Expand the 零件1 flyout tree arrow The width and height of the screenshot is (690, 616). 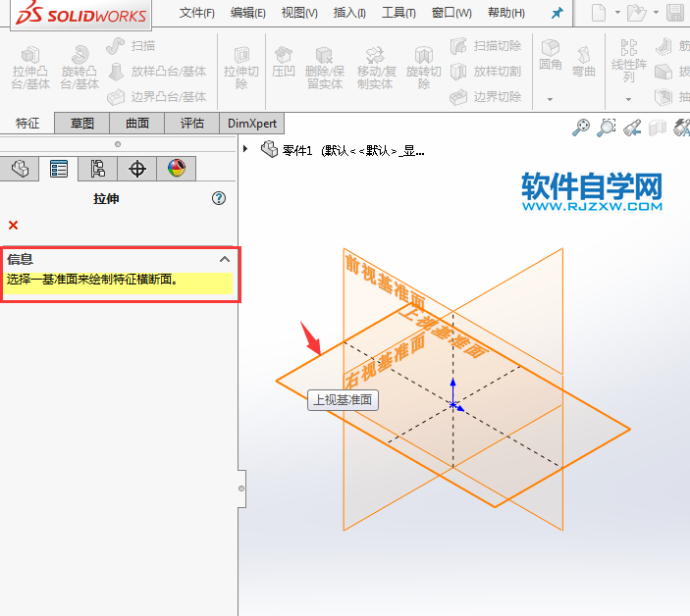(x=245, y=149)
